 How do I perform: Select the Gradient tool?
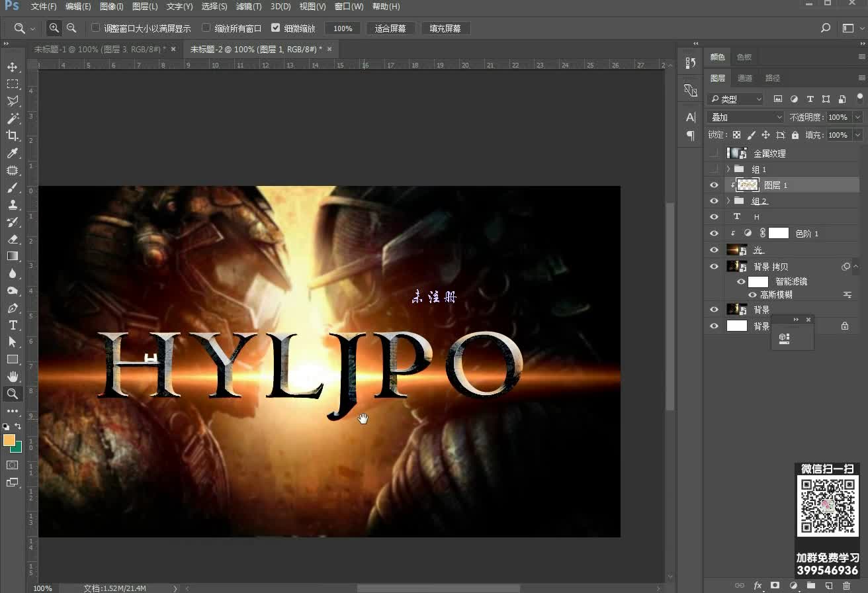point(12,256)
